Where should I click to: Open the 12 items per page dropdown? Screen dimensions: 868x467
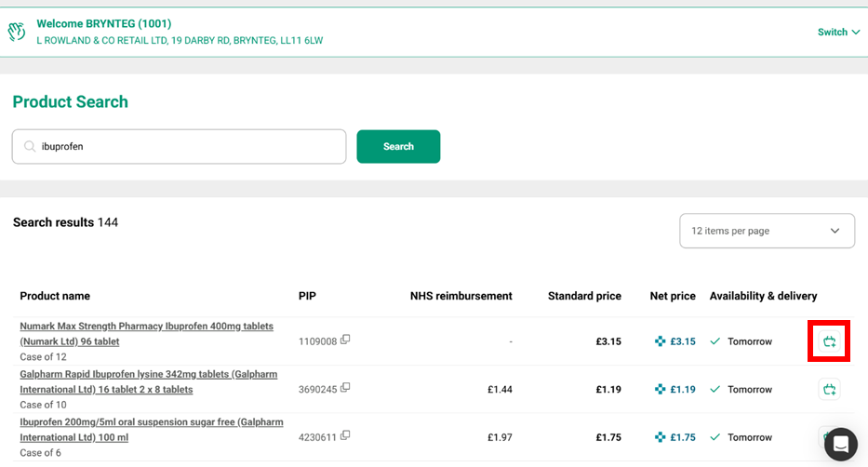(x=767, y=231)
